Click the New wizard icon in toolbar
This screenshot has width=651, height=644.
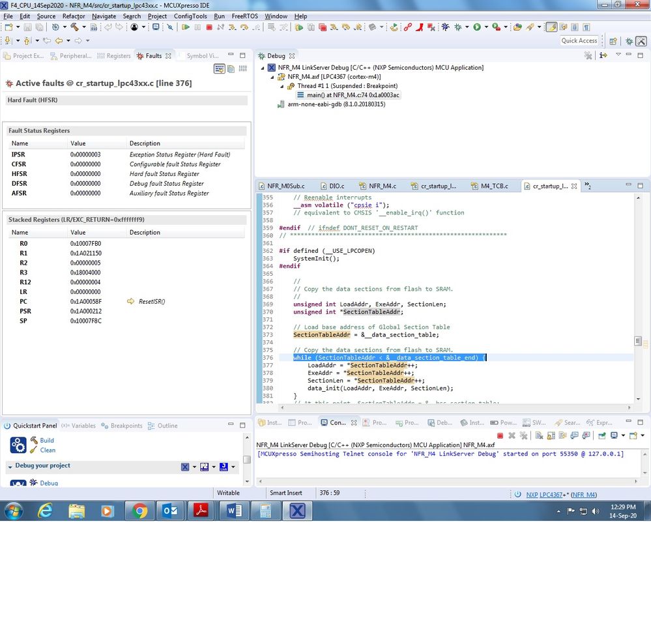pos(8,27)
